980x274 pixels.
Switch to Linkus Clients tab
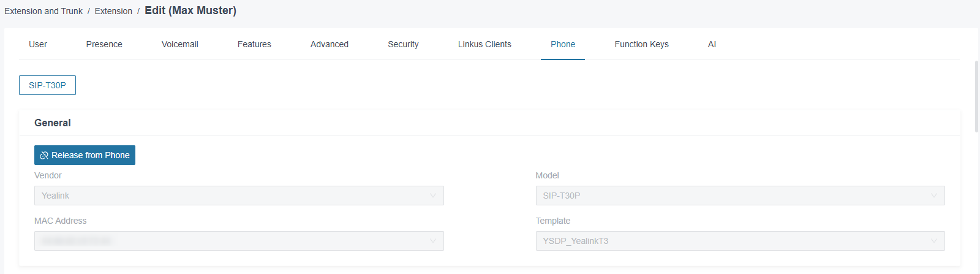click(x=484, y=44)
